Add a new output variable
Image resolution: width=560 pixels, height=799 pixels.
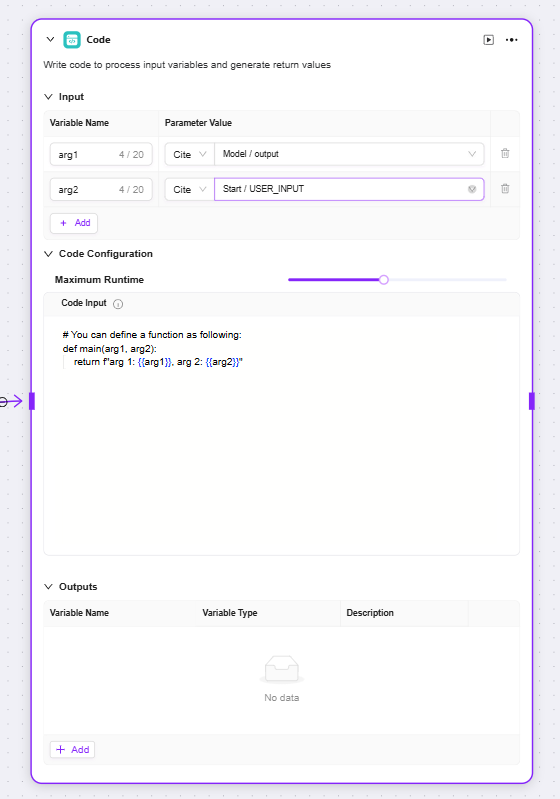(72, 750)
